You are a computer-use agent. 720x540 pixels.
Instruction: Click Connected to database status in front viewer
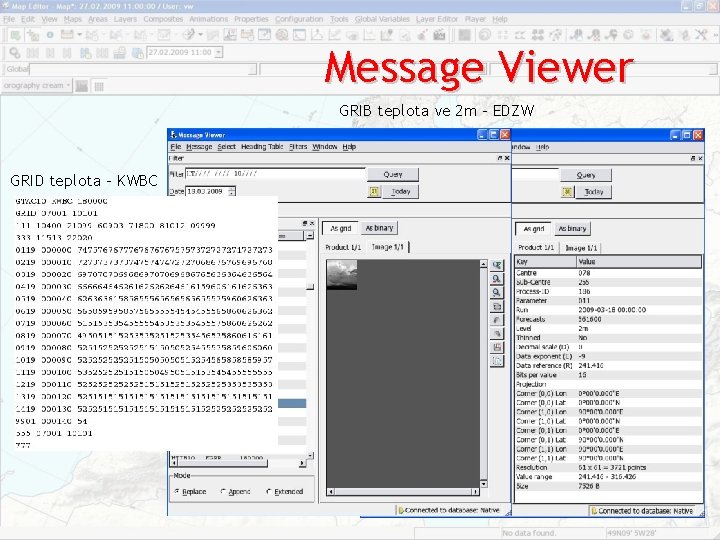click(x=448, y=510)
